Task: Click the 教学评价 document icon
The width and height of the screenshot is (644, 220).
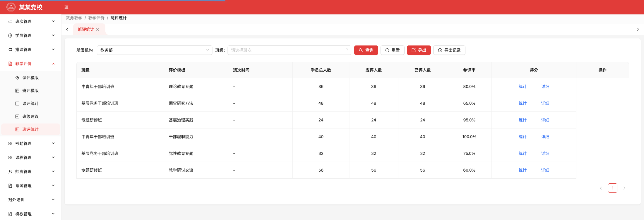Action: pyautogui.click(x=10, y=64)
